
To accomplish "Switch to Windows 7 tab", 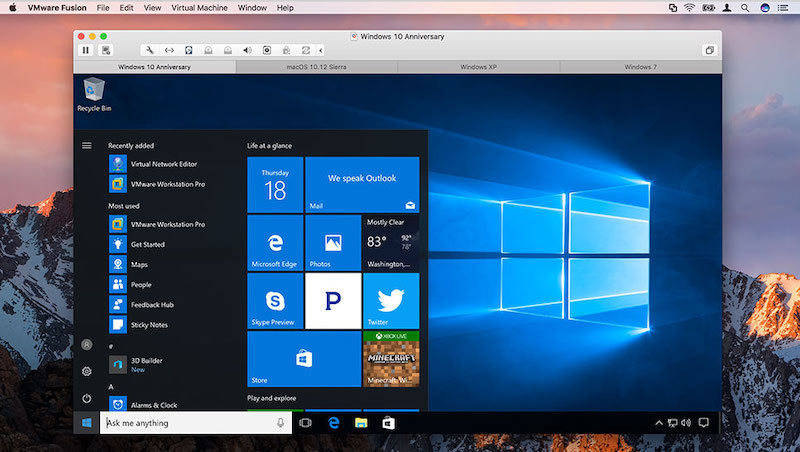I will pos(640,67).
